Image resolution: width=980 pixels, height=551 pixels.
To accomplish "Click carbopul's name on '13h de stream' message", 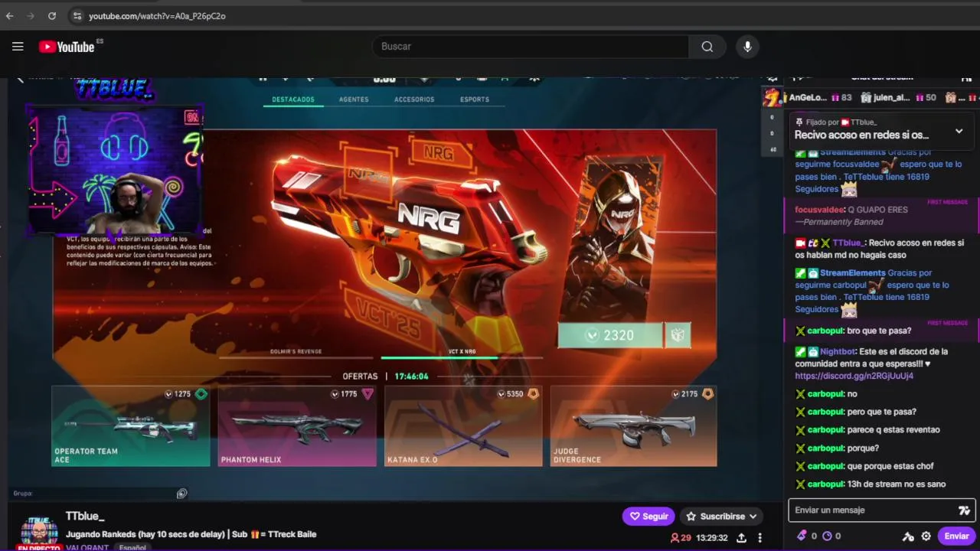I will point(825,484).
